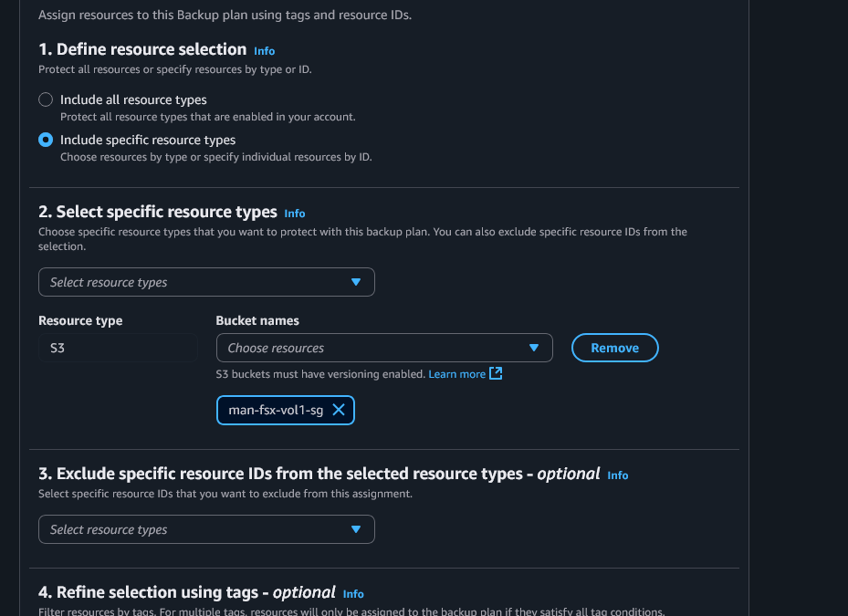Open Info for Refine selection using tags

tap(353, 594)
